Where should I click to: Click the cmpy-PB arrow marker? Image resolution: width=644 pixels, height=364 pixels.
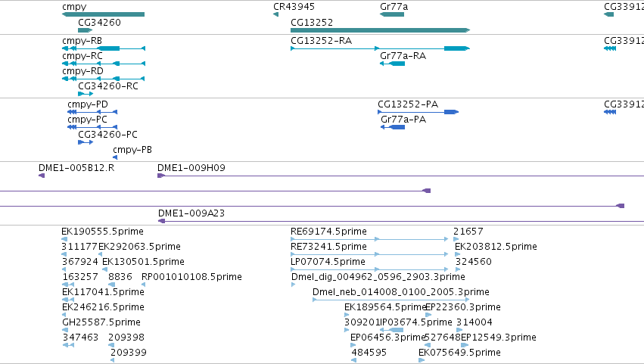[x=115, y=157]
